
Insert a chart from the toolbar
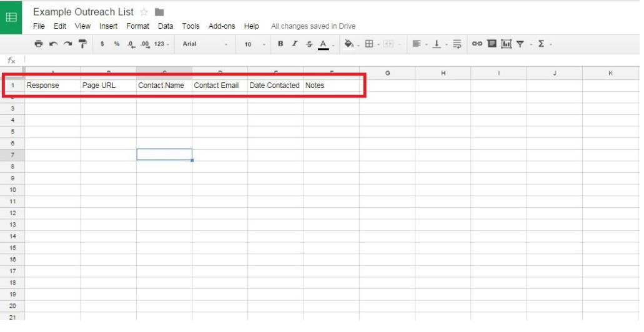[506, 44]
